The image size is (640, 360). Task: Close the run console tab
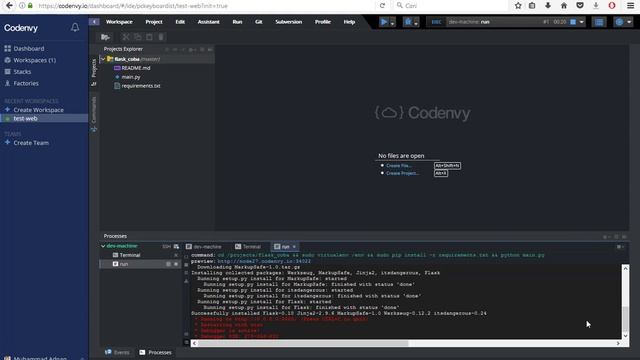click(x=294, y=247)
